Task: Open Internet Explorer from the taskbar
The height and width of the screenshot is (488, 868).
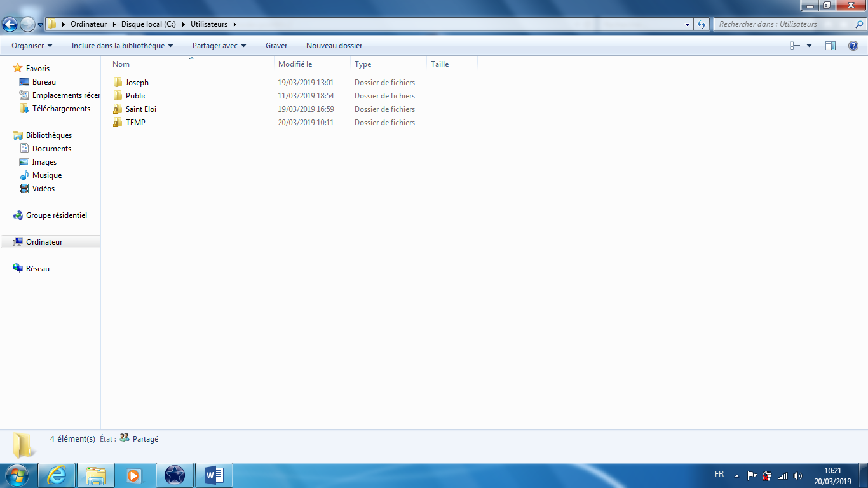Action: (x=57, y=475)
